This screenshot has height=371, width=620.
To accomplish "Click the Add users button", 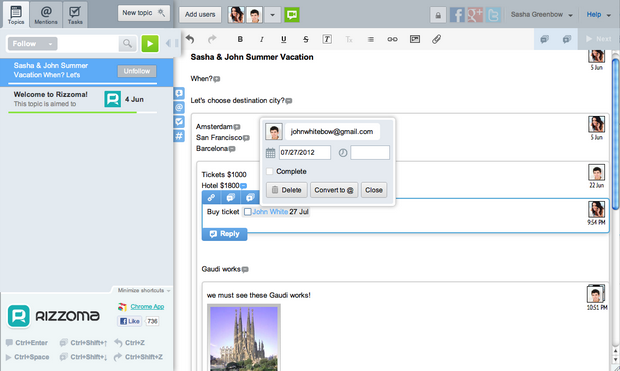I will tap(200, 15).
